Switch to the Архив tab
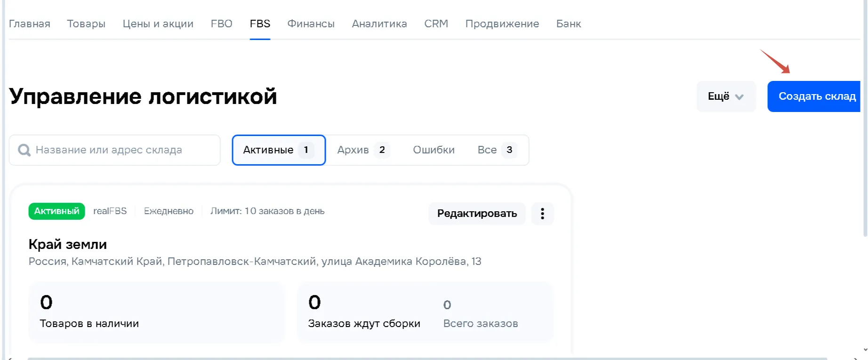This screenshot has width=868, height=360. [x=361, y=150]
